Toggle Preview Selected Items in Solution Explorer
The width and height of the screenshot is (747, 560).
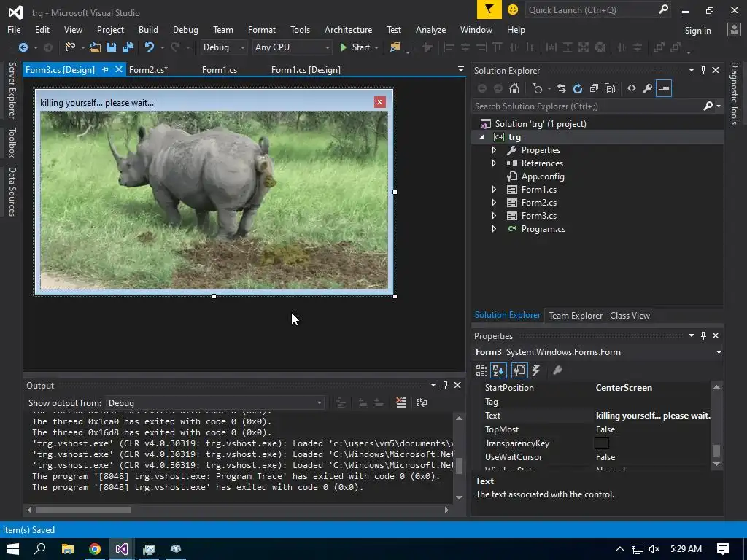pyautogui.click(x=664, y=88)
